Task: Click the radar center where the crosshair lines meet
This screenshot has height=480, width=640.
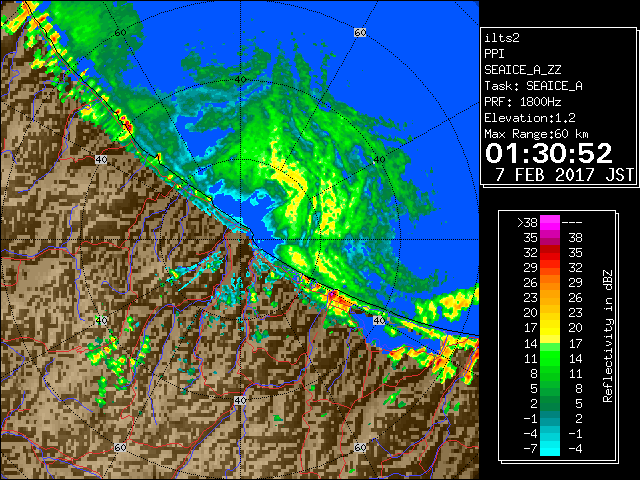Action: click(x=240, y=240)
